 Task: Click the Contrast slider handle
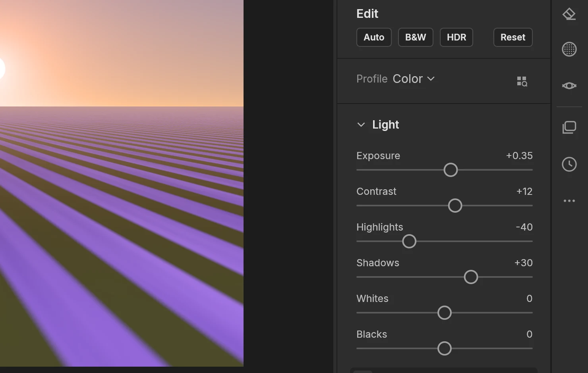click(x=455, y=206)
